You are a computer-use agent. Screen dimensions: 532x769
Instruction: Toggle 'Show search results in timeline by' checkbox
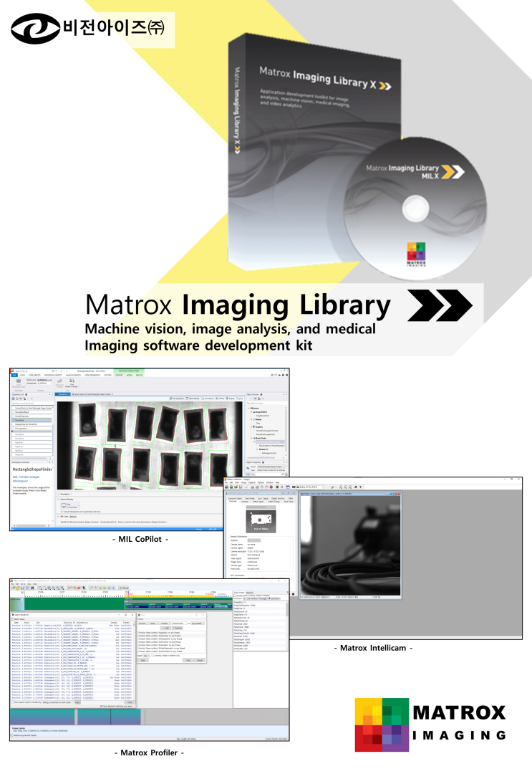pos(12,702)
